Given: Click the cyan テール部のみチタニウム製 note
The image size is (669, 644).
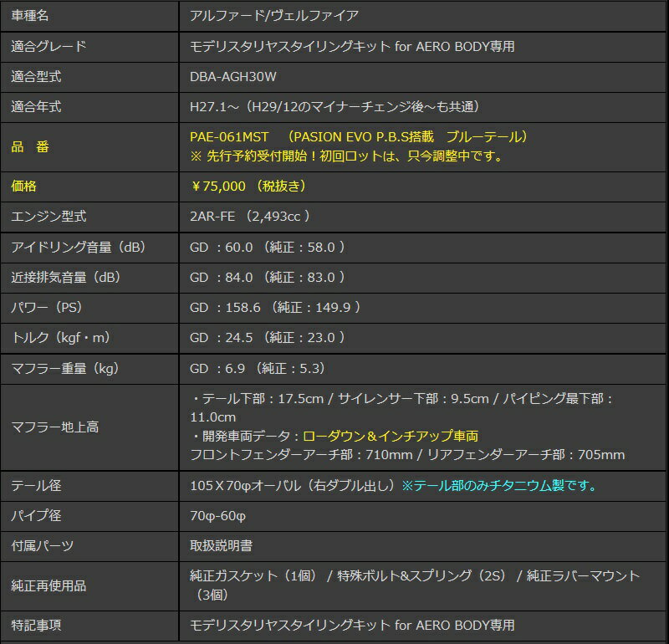Looking at the screenshot, I should point(499,485).
